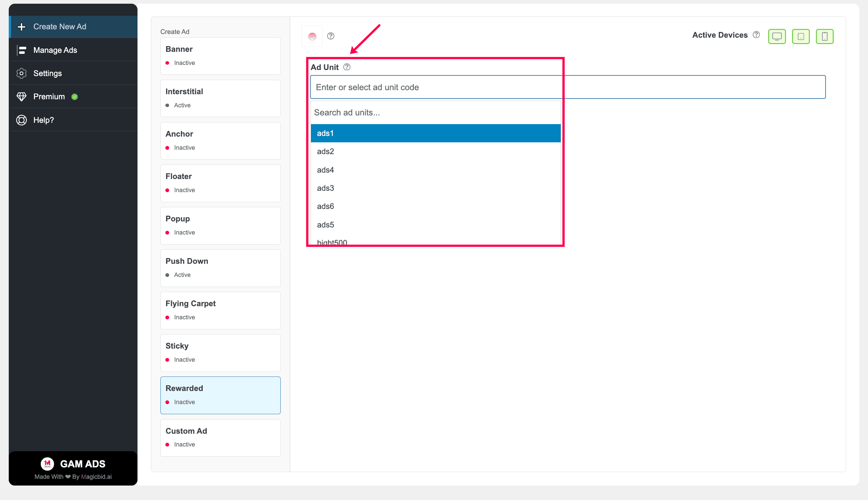Select the Interstitial ad type card
Image resolution: width=868 pixels, height=500 pixels.
[220, 99]
